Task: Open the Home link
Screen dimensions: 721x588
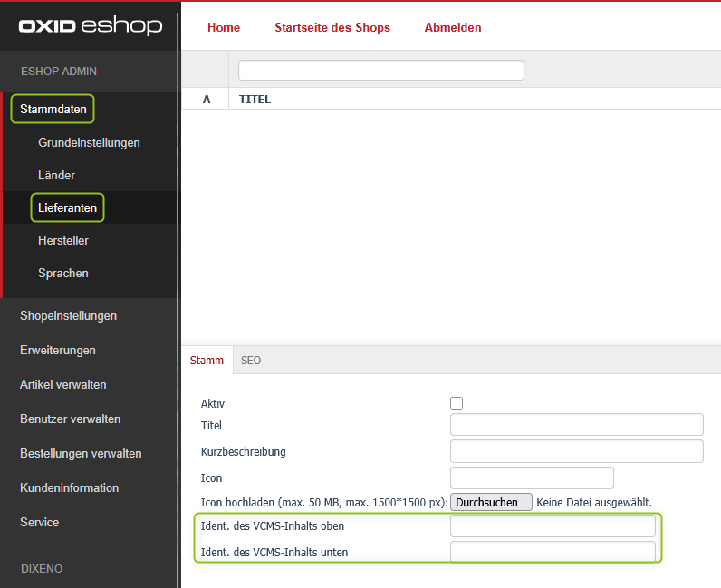Action: point(224,27)
